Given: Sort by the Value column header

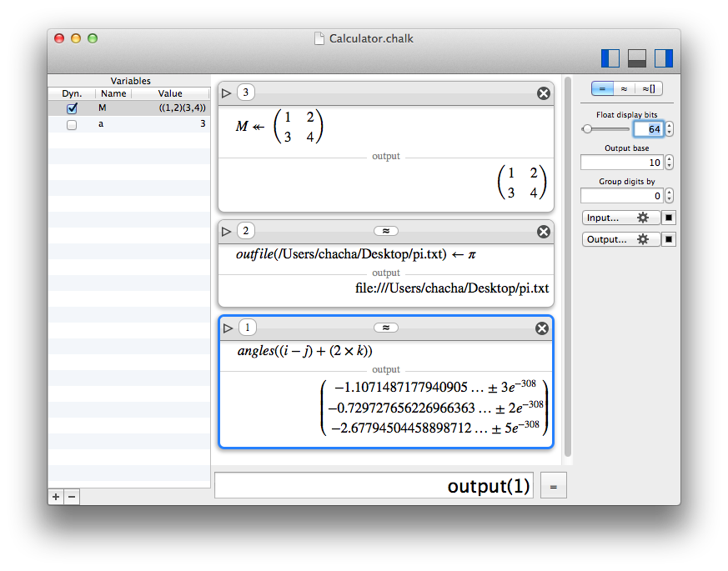Looking at the screenshot, I should click(x=170, y=93).
